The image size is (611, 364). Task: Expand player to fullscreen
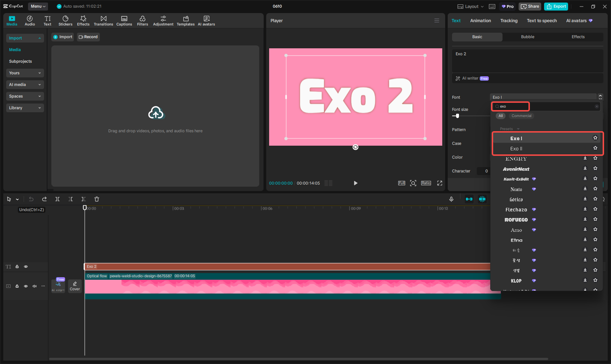pos(440,183)
